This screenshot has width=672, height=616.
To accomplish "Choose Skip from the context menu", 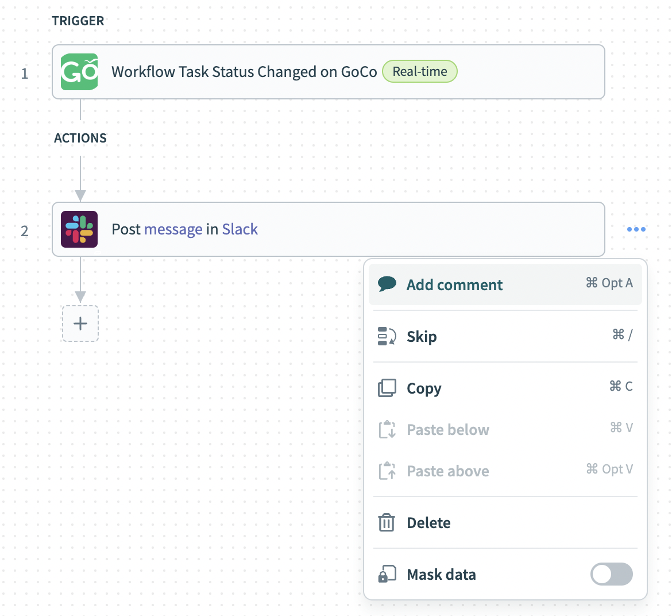I will click(x=422, y=336).
